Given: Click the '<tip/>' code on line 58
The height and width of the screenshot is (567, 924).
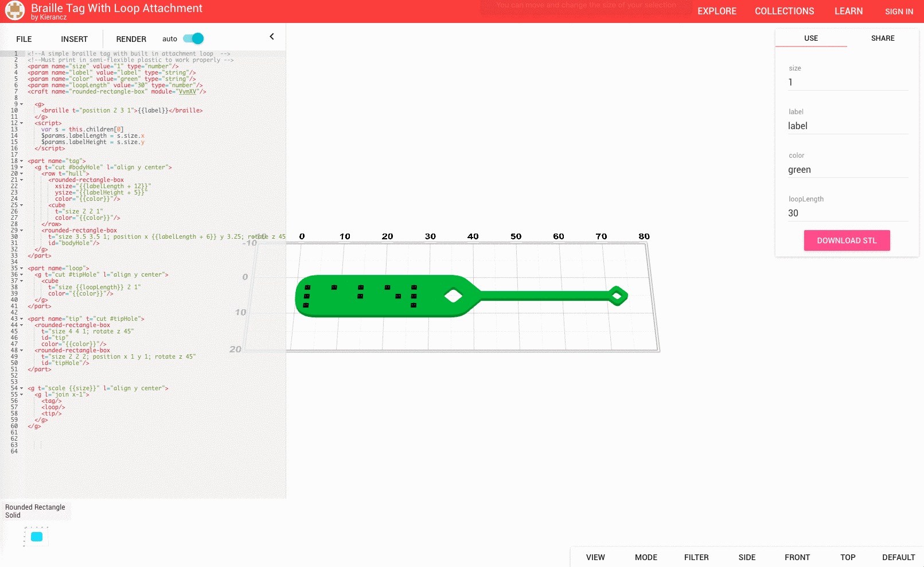Looking at the screenshot, I should click(52, 414).
